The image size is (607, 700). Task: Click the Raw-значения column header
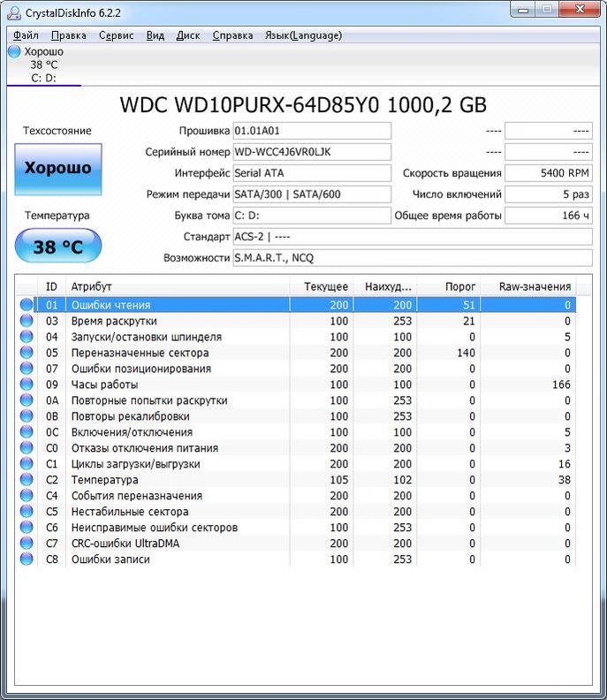528,286
